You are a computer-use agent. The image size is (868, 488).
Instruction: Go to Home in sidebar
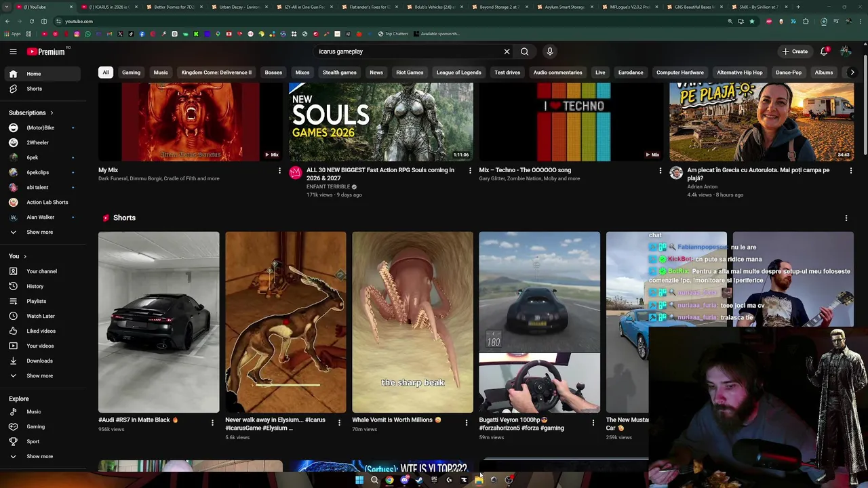(43, 74)
